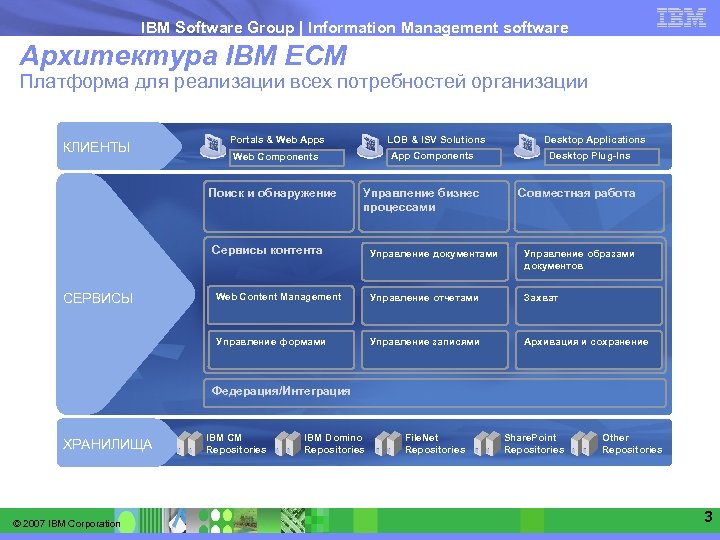Click the IBM CM Repositories server icon
720x540 pixels.
(190, 444)
